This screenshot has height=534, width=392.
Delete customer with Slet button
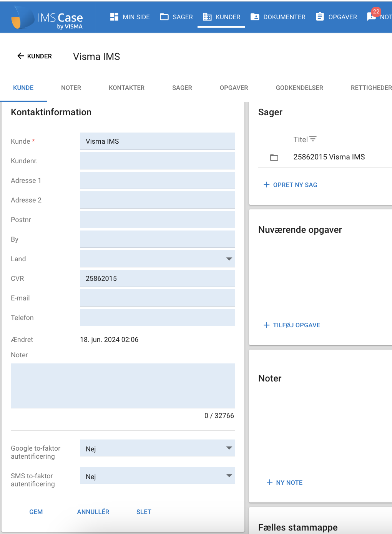(x=144, y=512)
